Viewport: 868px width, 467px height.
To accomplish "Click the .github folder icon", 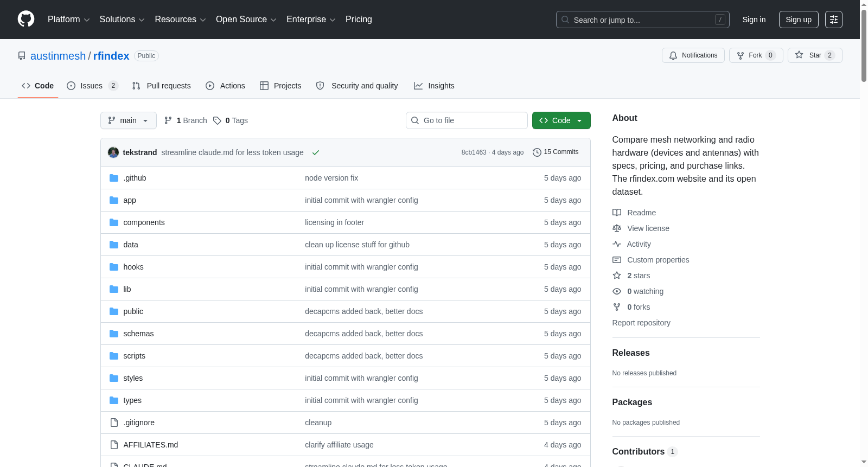I will pos(114,178).
